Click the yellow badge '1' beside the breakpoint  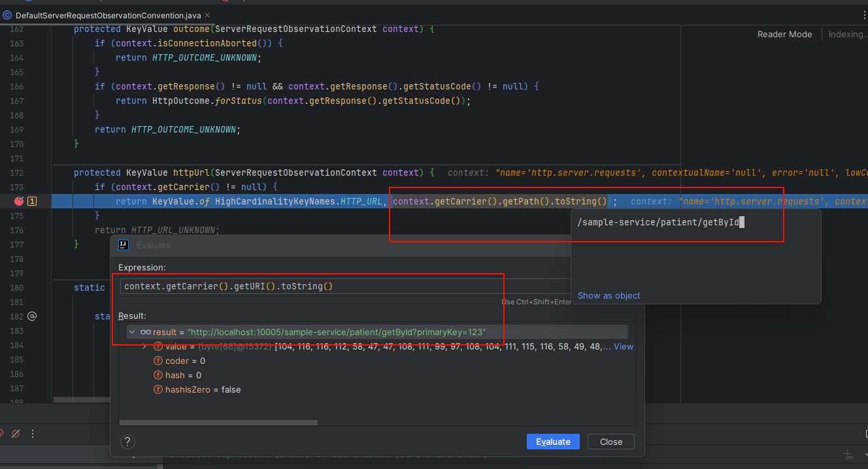32,201
